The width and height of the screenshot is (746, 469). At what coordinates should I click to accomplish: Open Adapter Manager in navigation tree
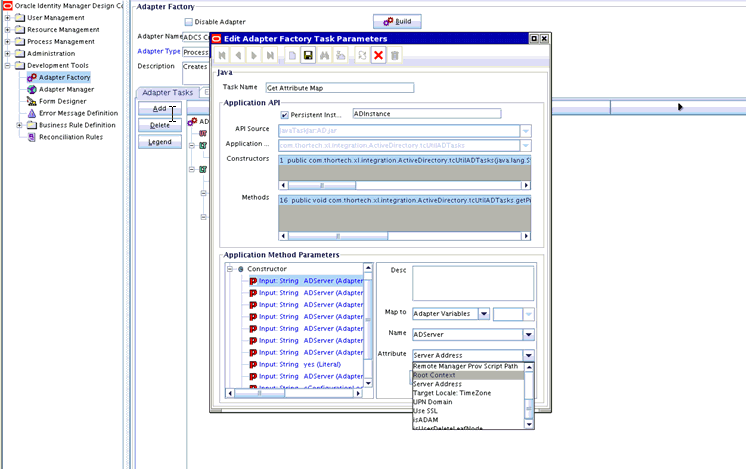click(x=66, y=89)
